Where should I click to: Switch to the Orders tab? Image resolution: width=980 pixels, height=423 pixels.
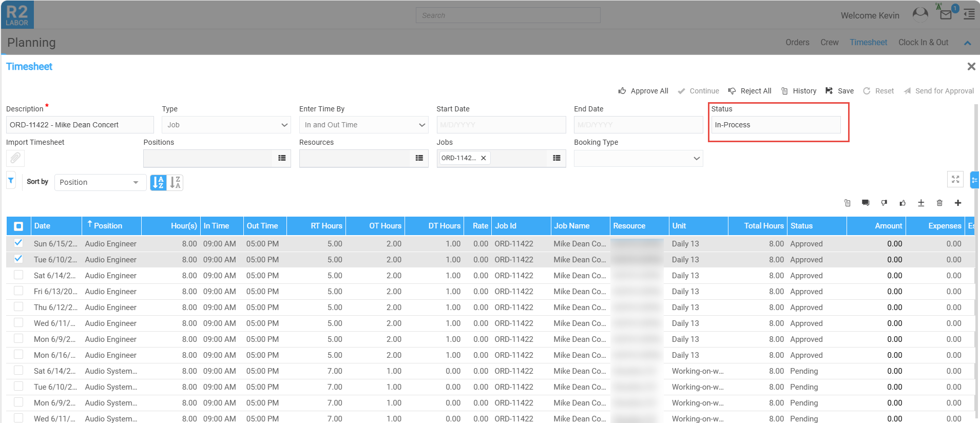(x=797, y=43)
